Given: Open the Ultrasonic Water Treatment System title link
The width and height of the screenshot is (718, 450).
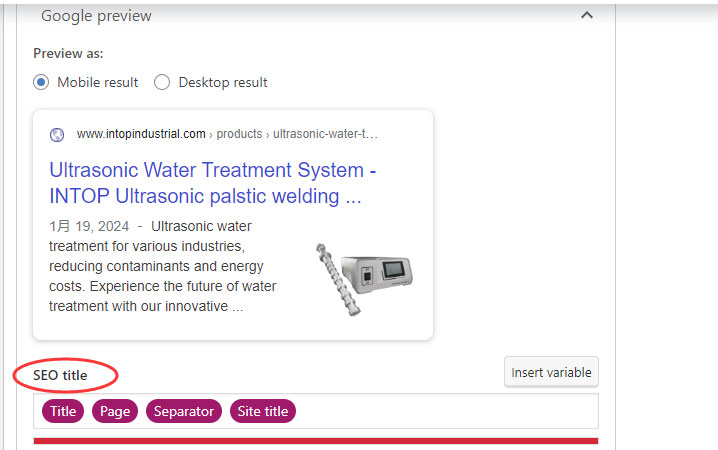Looking at the screenshot, I should click(x=213, y=182).
